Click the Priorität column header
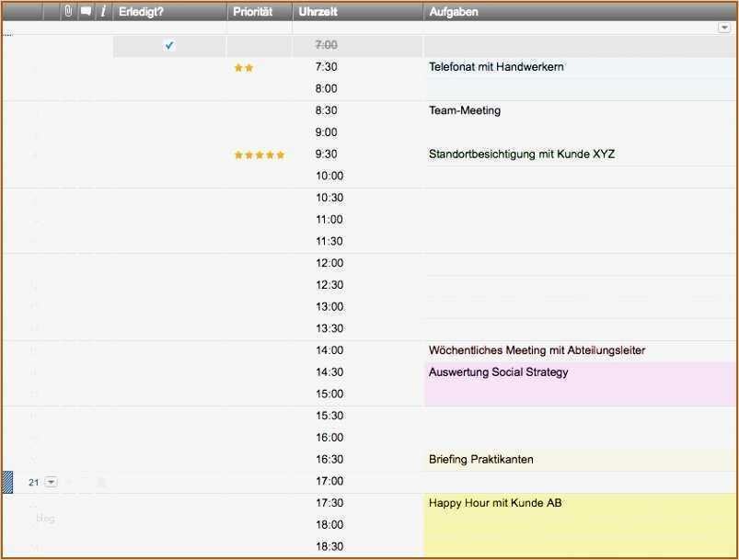Viewport: 739px width, 560px height. [260, 12]
